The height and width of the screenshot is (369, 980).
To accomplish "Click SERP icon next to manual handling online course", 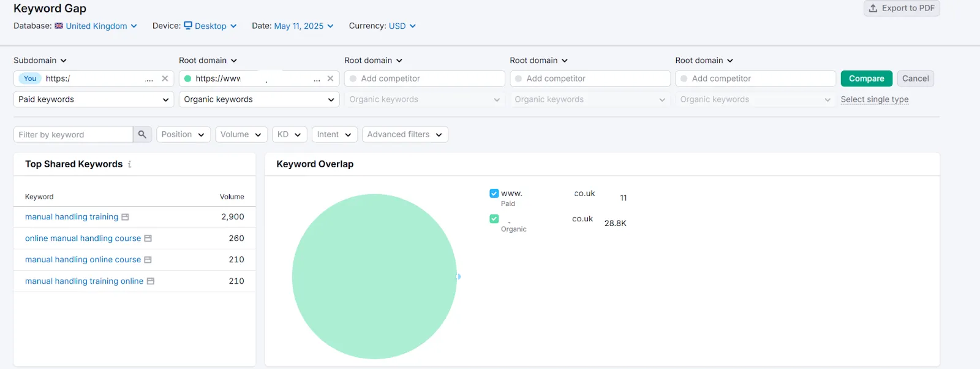I will click(148, 260).
